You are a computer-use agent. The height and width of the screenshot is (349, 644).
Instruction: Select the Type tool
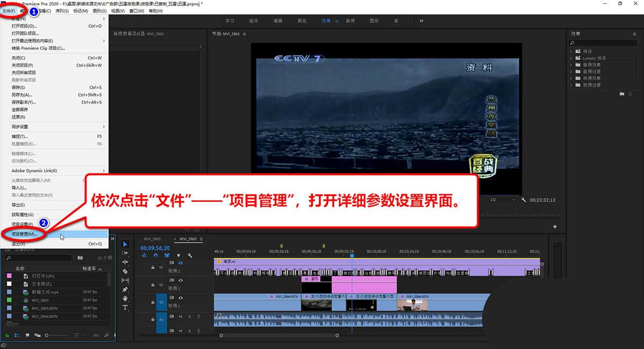[126, 307]
